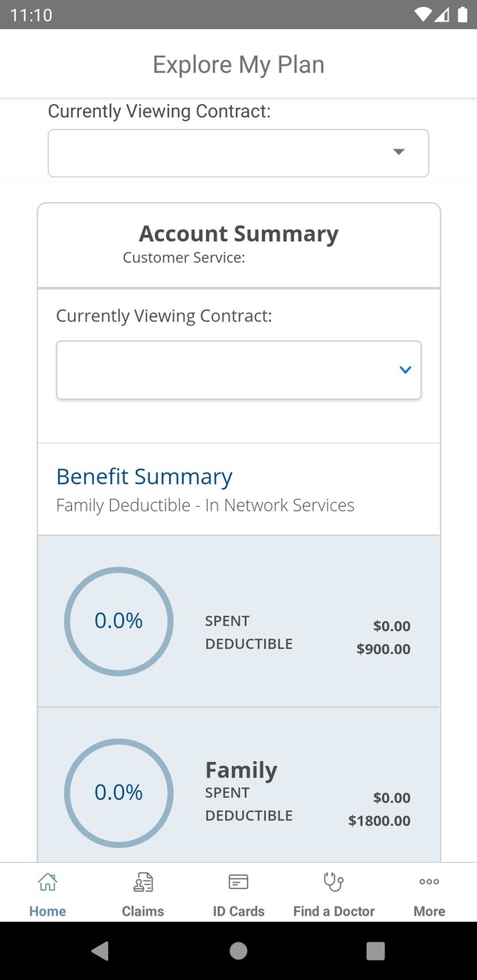
Task: Open the More three-dots icon
Action: (x=429, y=882)
